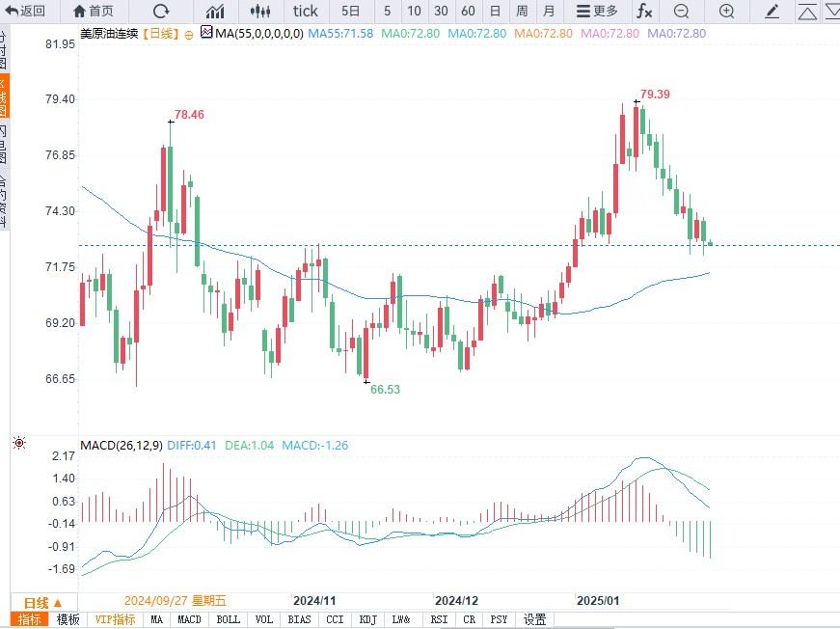Image resolution: width=840 pixels, height=629 pixels.
Task: Select the 60 minute period
Action: point(468,11)
